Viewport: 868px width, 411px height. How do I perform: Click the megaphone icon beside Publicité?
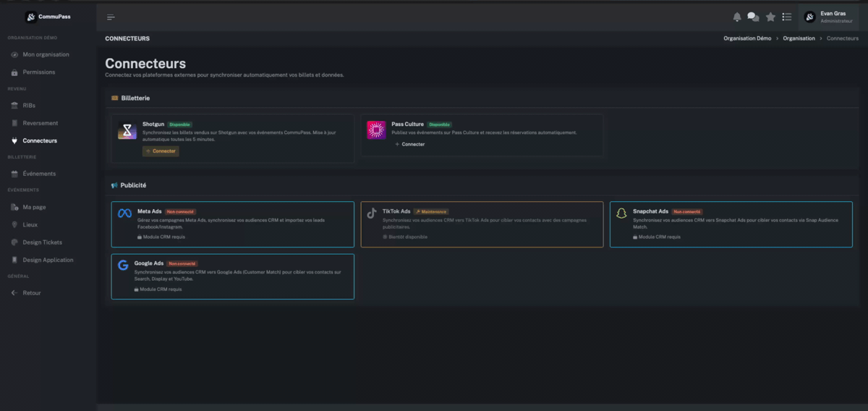pos(114,185)
